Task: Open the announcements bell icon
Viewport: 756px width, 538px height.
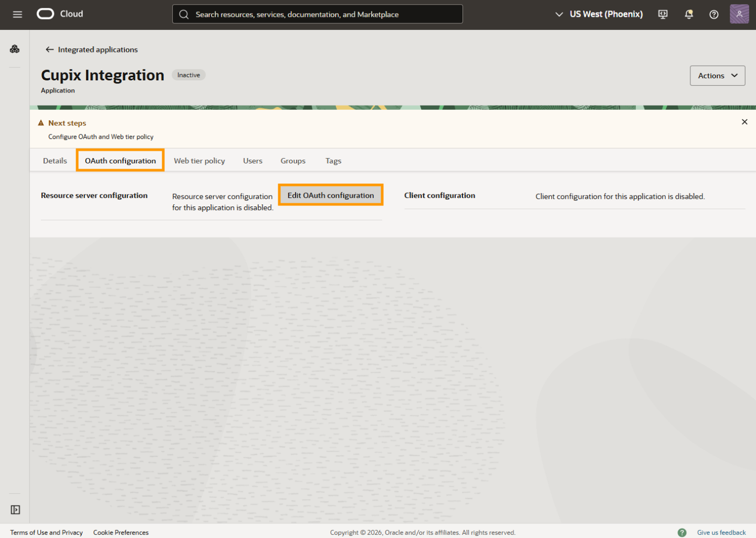Action: (689, 14)
